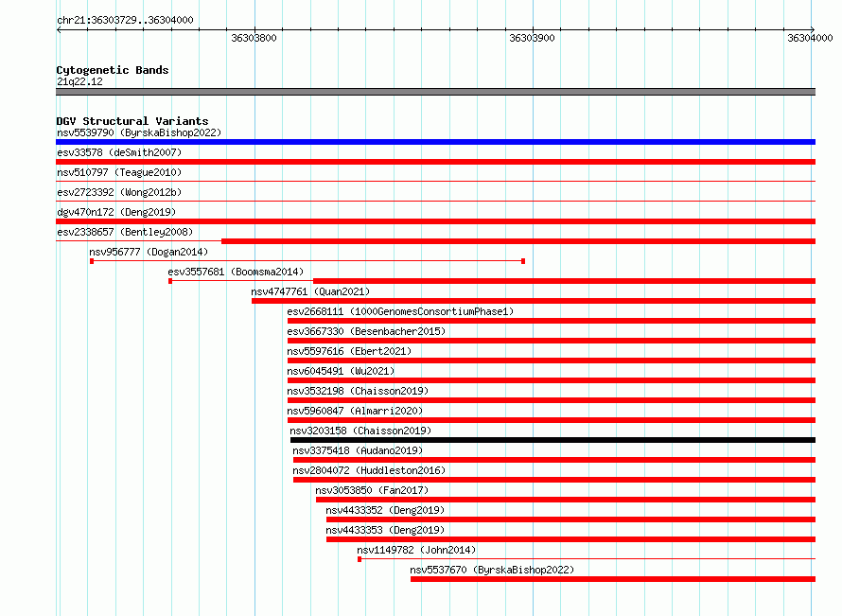Select the nsv2804072 red bar

(554, 480)
